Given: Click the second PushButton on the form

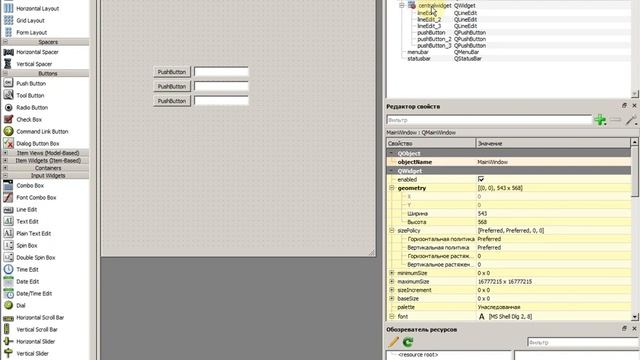Looking at the screenshot, I should [172, 87].
